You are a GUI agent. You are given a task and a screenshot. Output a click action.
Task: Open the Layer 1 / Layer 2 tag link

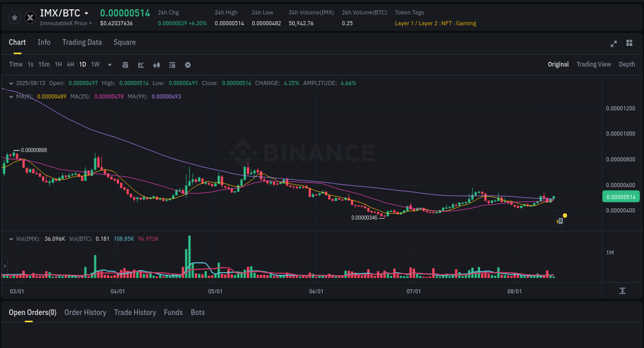[416, 23]
